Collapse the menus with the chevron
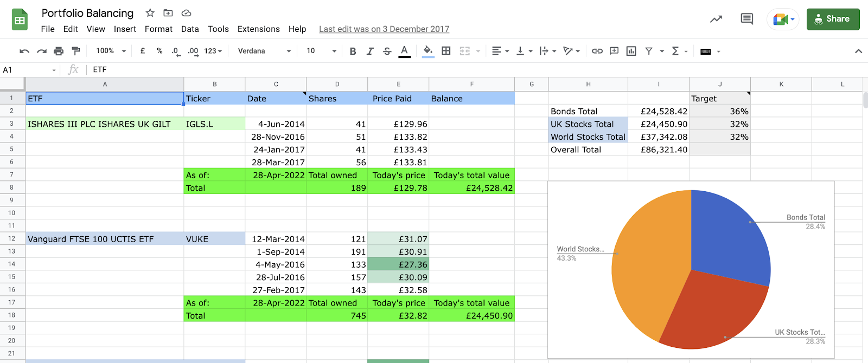Image resolution: width=868 pixels, height=363 pixels. (x=858, y=51)
